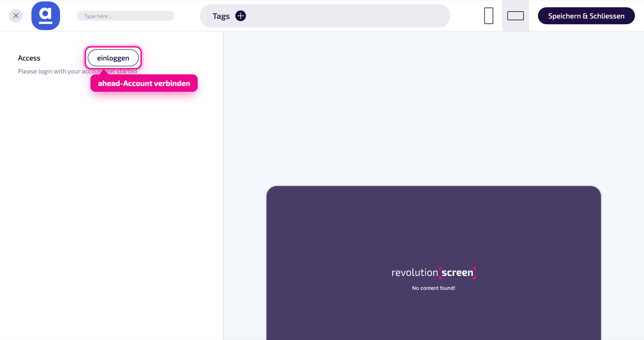Click the Access label
This screenshot has width=644, height=340.
29,58
